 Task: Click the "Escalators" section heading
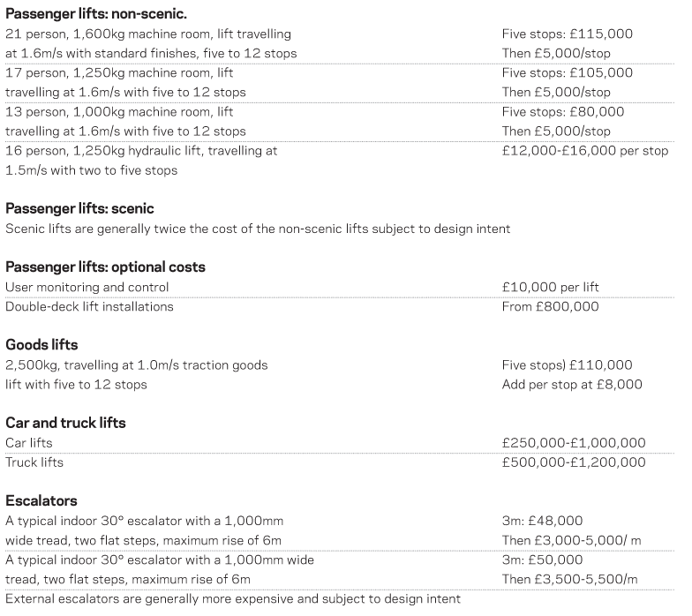coord(41,500)
